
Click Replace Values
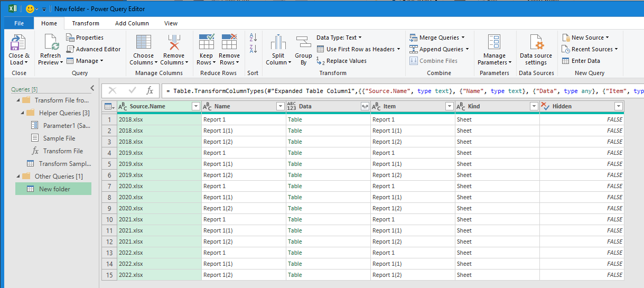tap(342, 61)
